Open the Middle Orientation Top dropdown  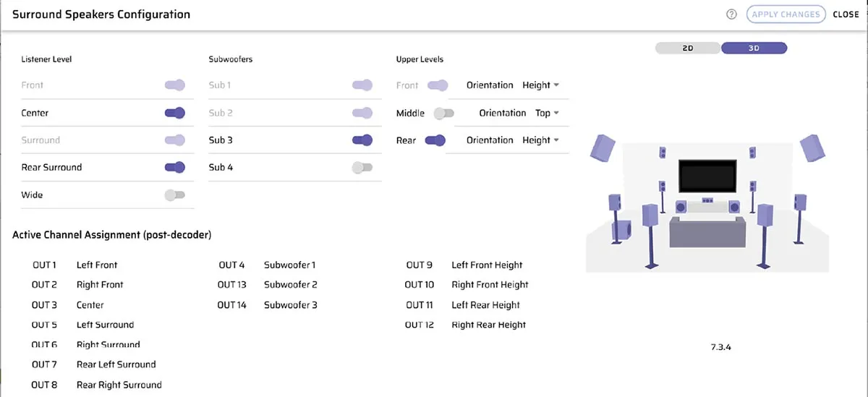[548, 113]
